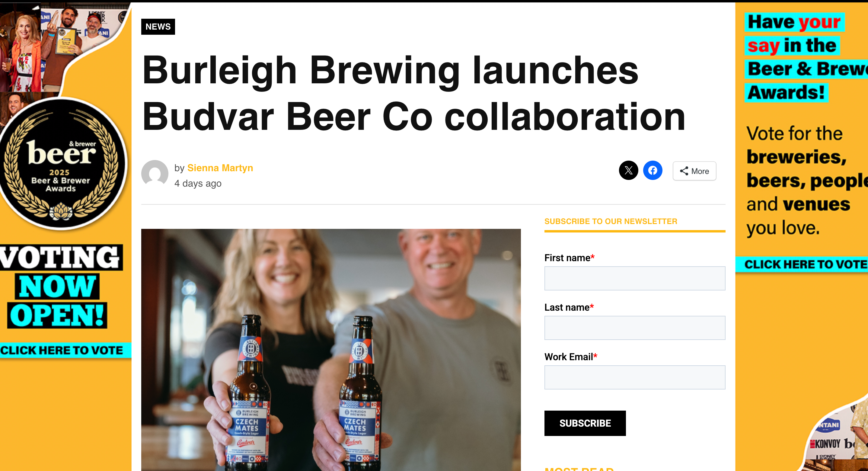This screenshot has width=868, height=471.
Task: Click the NEWS category tag
Action: coord(158,27)
